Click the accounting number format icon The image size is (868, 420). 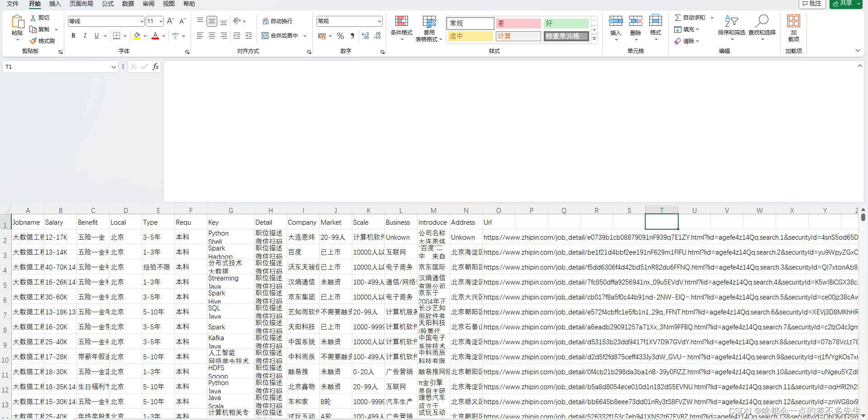click(322, 36)
